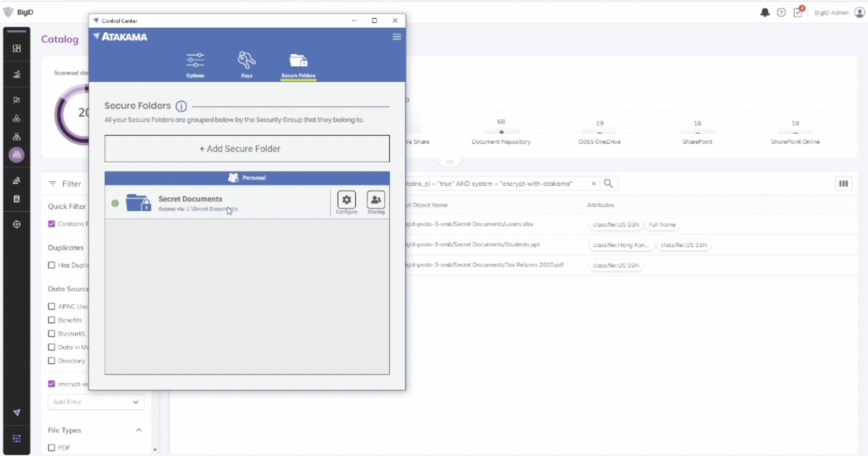Click the Secure Folders info icon
Image resolution: width=868 pixels, height=456 pixels.
tap(181, 106)
